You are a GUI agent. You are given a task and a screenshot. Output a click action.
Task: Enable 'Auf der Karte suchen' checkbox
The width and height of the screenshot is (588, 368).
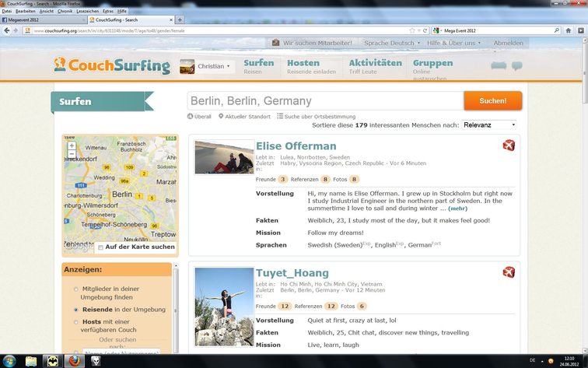(x=100, y=247)
